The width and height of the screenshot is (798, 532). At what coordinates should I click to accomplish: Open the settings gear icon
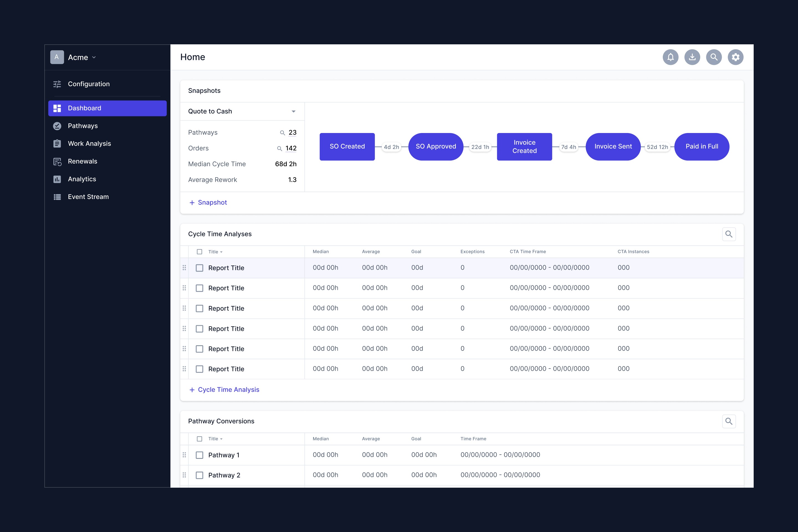tap(736, 57)
